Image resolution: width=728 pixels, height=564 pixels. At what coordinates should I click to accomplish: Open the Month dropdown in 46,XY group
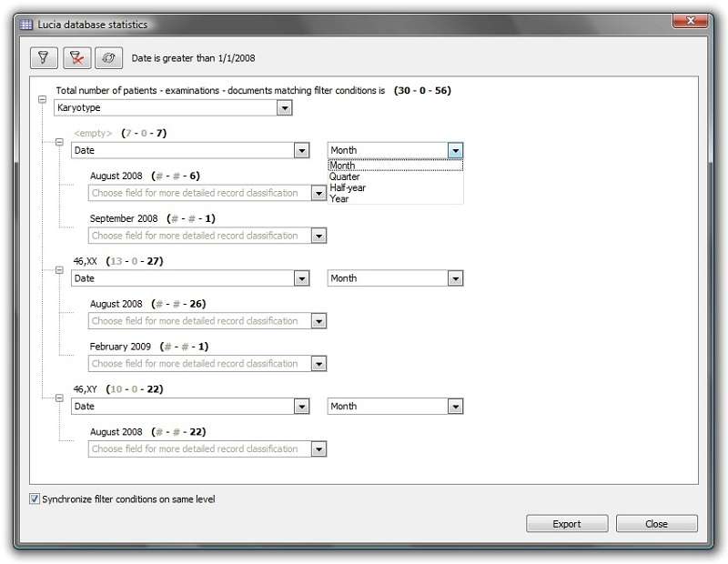[x=455, y=407]
